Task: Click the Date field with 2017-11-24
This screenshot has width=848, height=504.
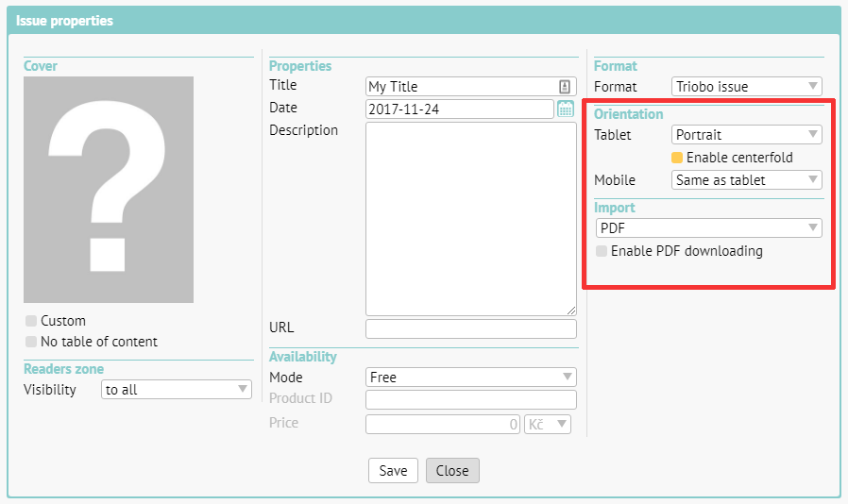Action: click(460, 109)
